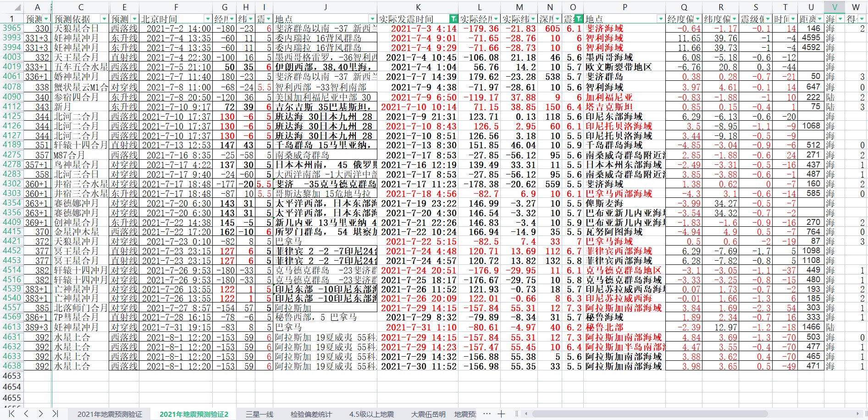The height and width of the screenshot is (420, 868).
Task: Click the cell reading 秘鲁海域
Action: [x=625, y=317]
